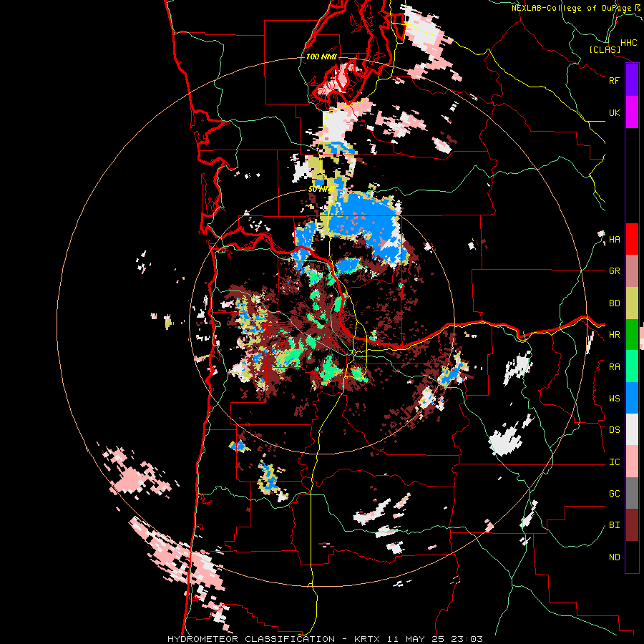Choose the light green RA legend color
This screenshot has height=644, width=644.
(632, 366)
